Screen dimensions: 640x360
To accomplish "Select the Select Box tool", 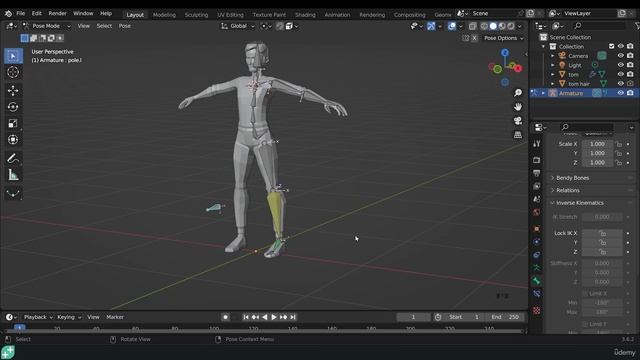I will (x=13, y=56).
